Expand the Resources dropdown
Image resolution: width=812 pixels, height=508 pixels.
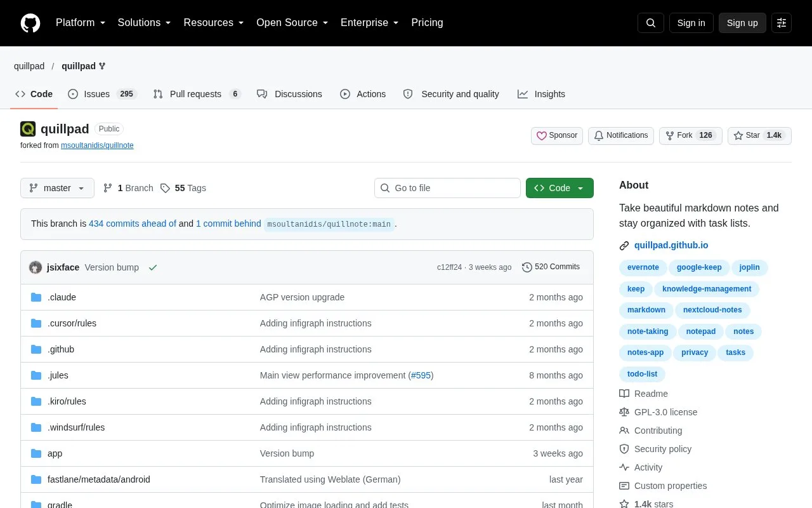click(214, 23)
